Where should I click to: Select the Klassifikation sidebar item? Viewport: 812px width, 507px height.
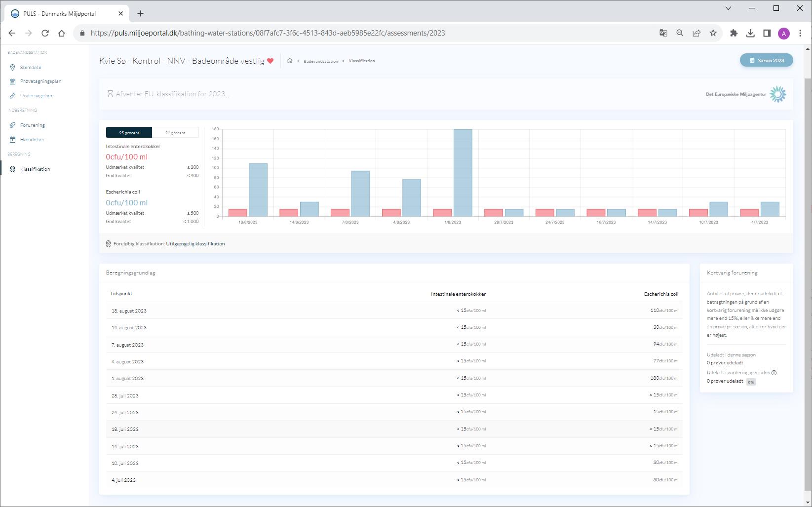tap(35, 169)
